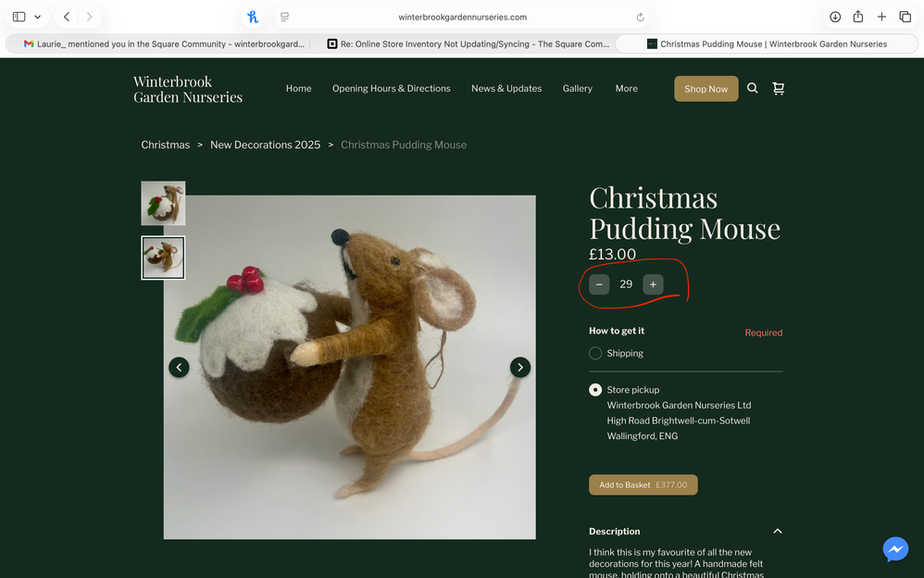924x578 pixels.
Task: Click the Safari downloads icon
Action: [x=835, y=17]
